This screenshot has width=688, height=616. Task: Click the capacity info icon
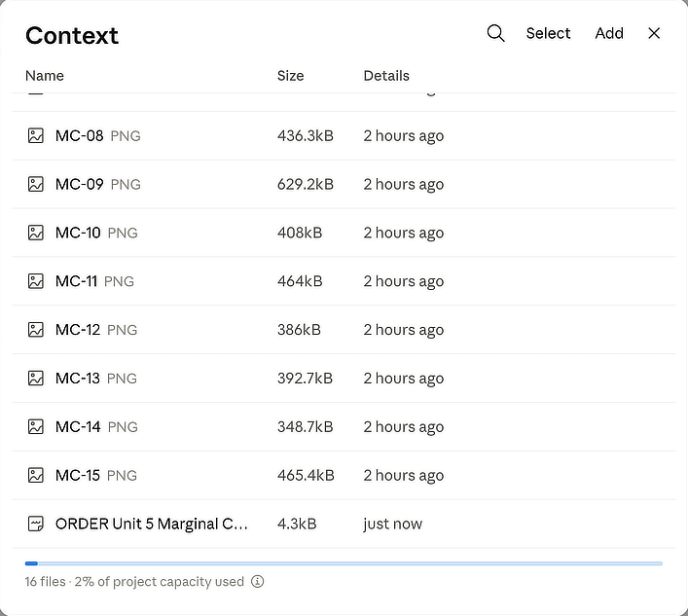pos(258,581)
